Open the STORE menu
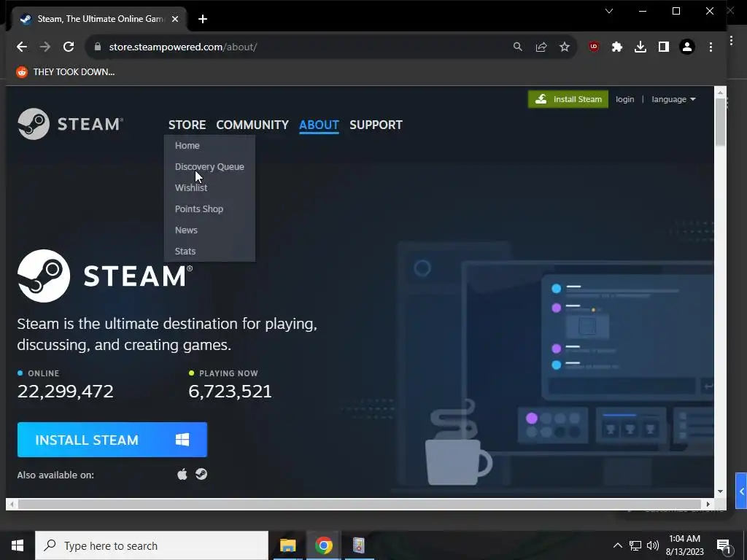The width and height of the screenshot is (747, 560). coord(187,125)
